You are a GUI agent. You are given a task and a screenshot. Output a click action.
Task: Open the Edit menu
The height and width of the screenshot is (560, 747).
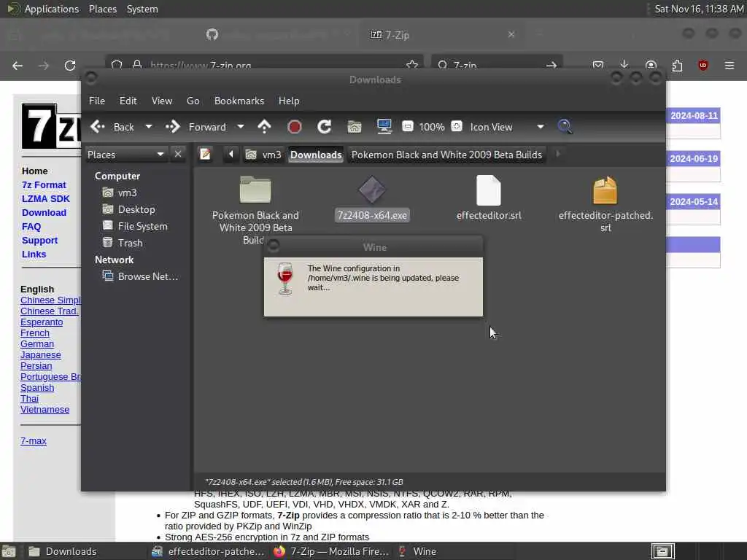pos(128,101)
